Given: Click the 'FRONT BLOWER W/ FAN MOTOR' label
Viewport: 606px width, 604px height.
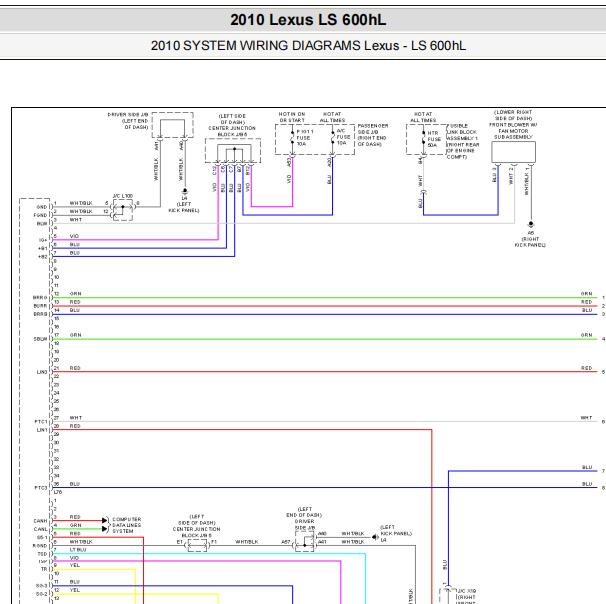Looking at the screenshot, I should [x=513, y=128].
